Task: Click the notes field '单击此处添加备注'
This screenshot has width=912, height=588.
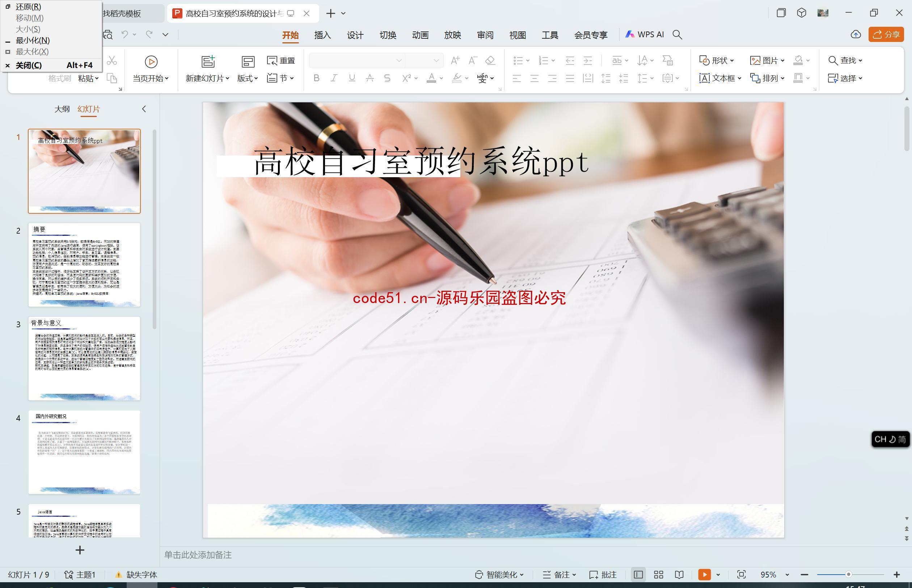Action: [198, 555]
